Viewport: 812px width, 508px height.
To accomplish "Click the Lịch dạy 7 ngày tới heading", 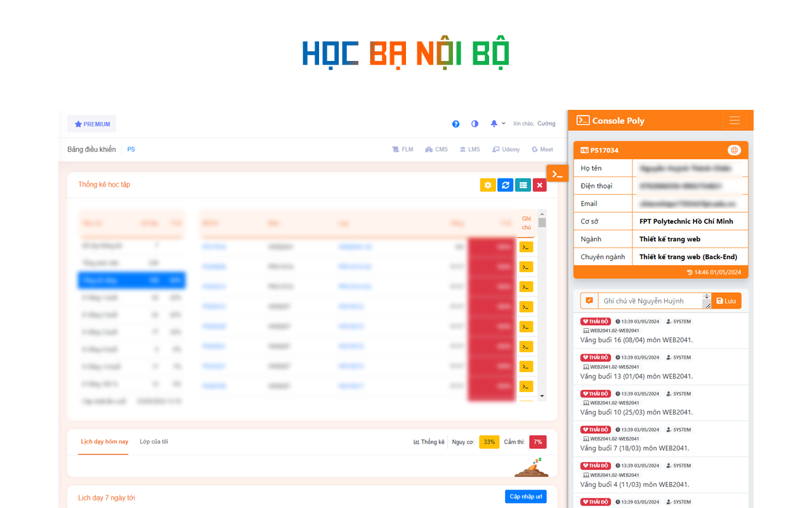I will (x=107, y=498).
